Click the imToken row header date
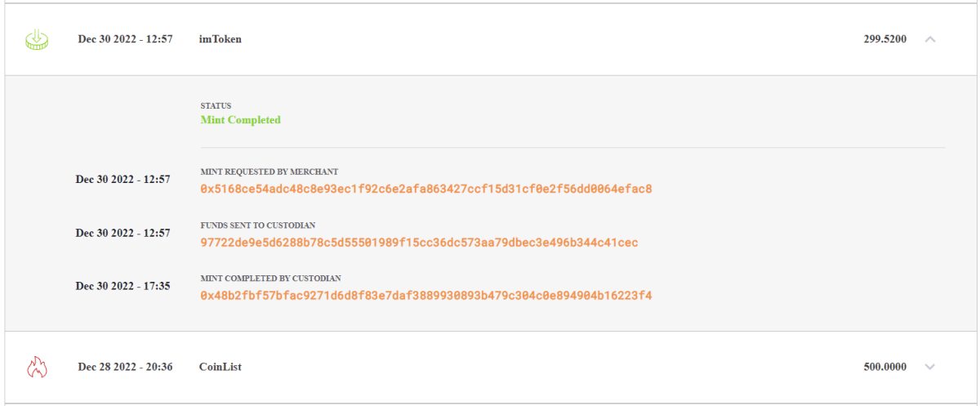This screenshot has height=406, width=980. click(x=125, y=39)
